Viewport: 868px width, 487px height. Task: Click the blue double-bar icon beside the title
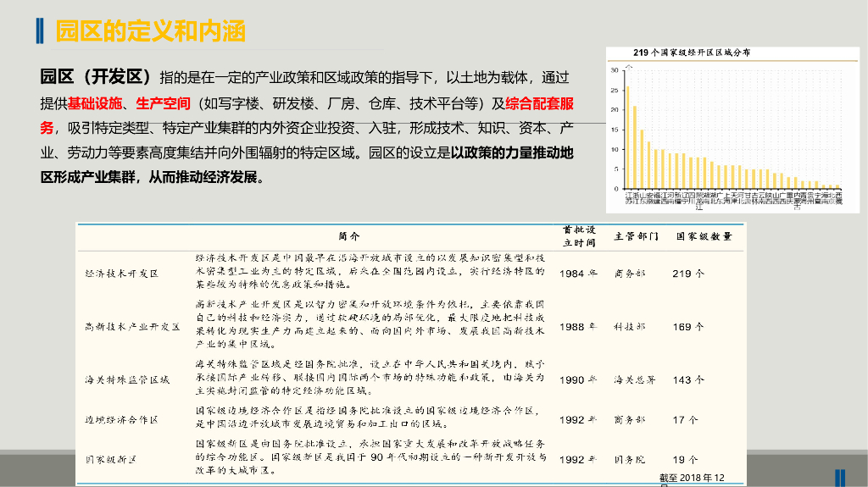tap(41, 31)
